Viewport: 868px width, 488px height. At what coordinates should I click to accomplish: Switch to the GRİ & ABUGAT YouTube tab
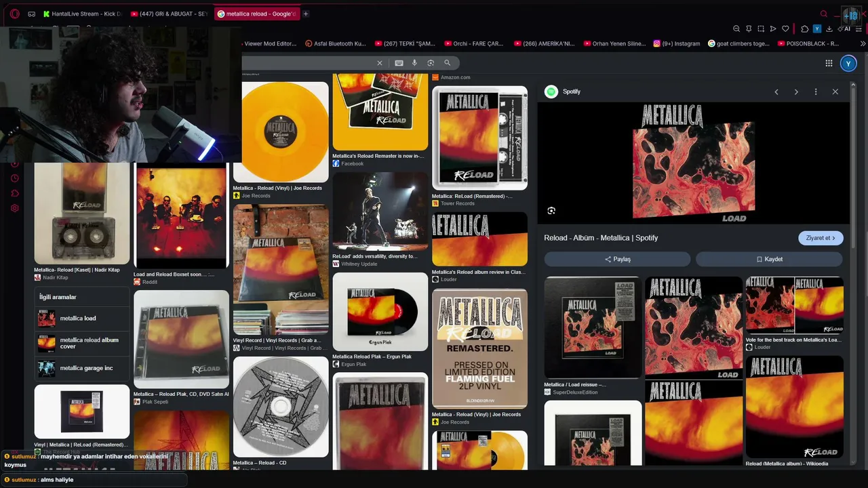[169, 14]
